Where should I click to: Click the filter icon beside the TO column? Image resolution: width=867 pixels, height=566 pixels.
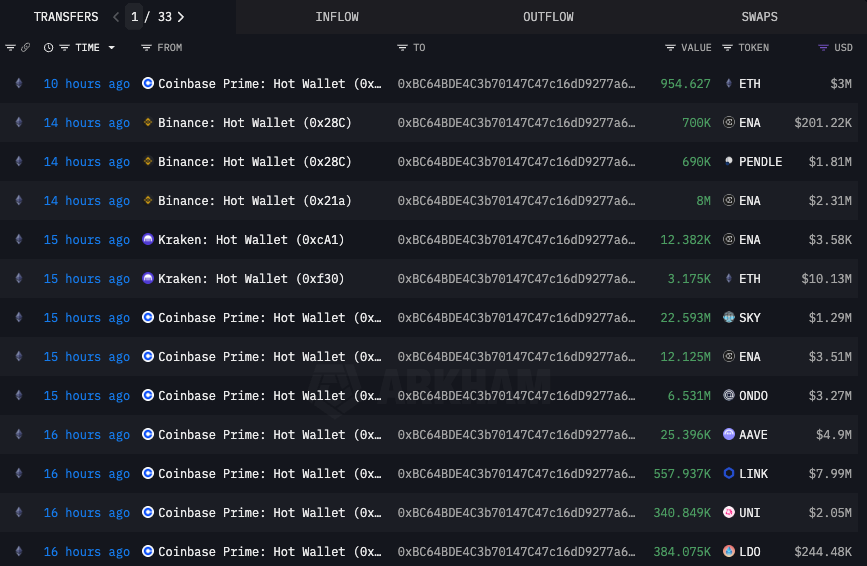point(402,48)
